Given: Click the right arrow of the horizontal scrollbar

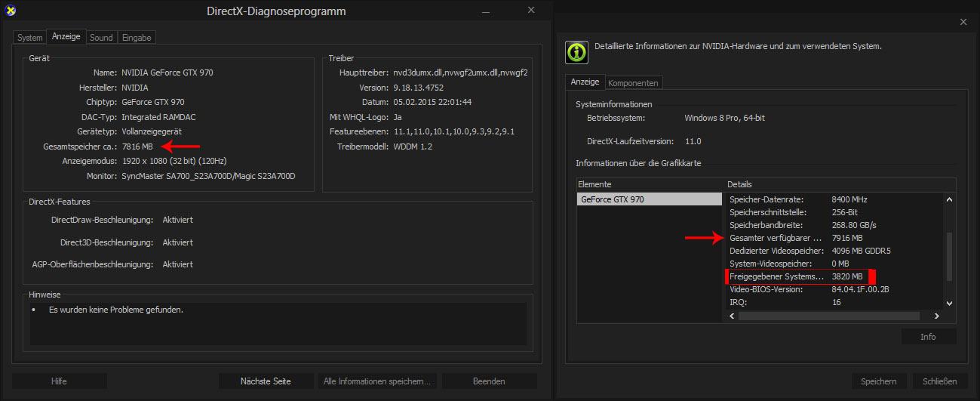Looking at the screenshot, I should (x=939, y=316).
